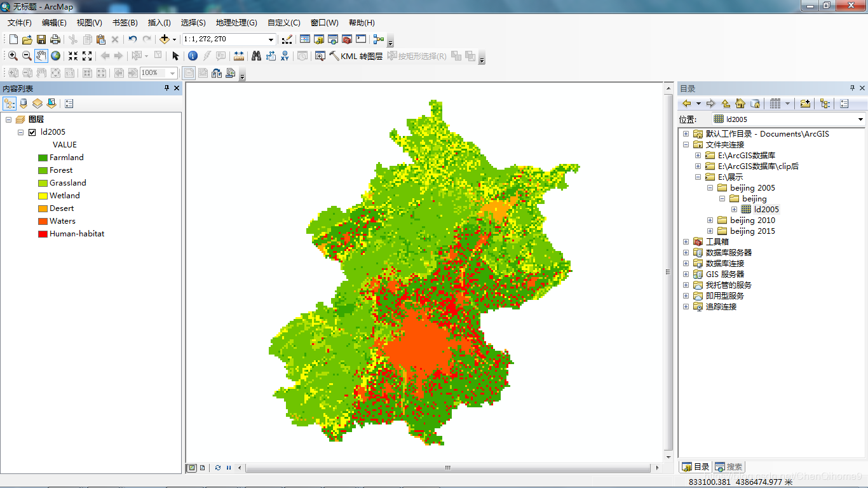Open the 地理处理(G) menu
Image resolution: width=868 pixels, height=488 pixels.
tap(236, 23)
